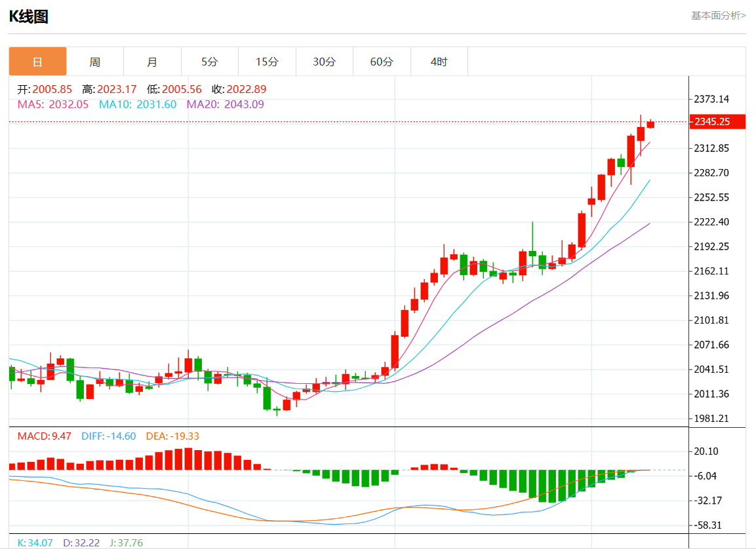
Task: Click the -58.31 MACD axis label
Action: [707, 525]
